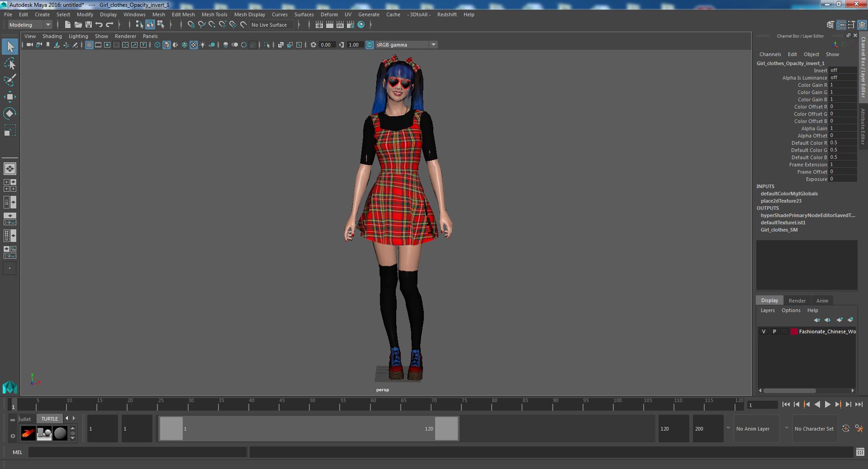Open Mesh Tools menu
Image resolution: width=868 pixels, height=469 pixels.
214,14
